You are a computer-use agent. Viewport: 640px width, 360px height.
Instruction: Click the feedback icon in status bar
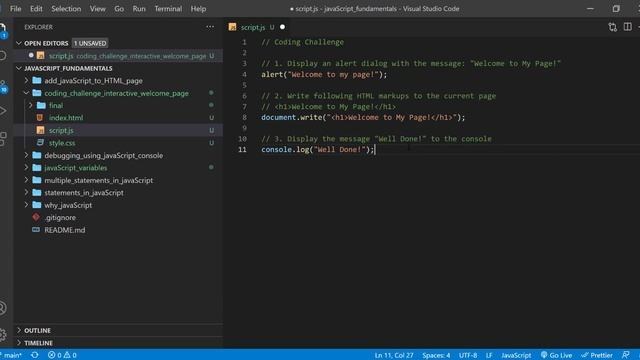(626, 355)
